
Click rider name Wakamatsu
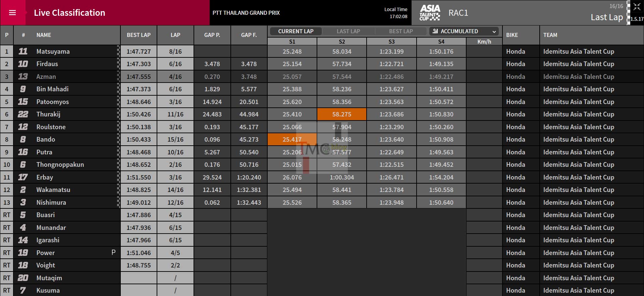(53, 190)
